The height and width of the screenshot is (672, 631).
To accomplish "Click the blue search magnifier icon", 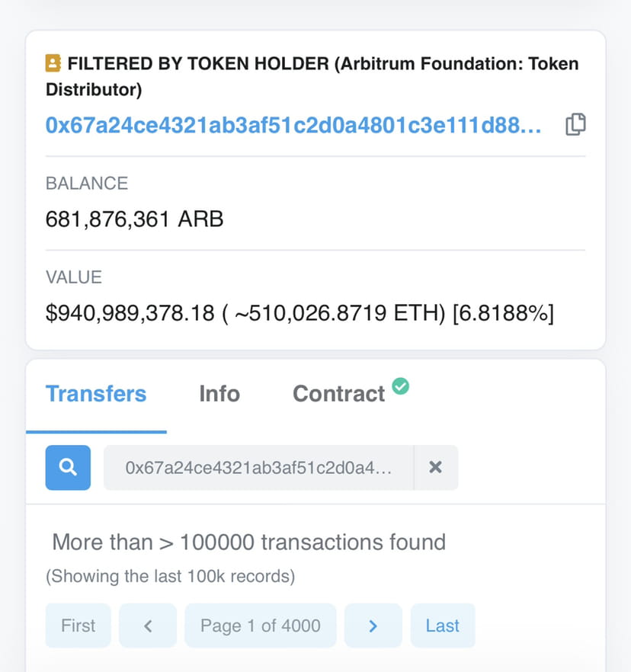I will click(67, 467).
